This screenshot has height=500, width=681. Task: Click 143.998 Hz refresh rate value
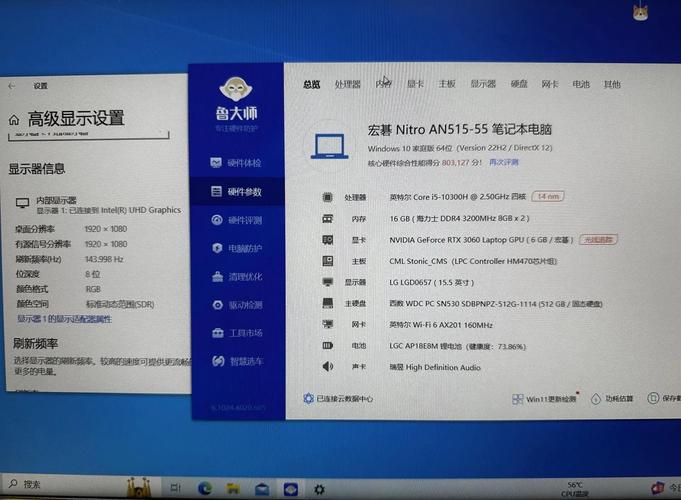104,259
